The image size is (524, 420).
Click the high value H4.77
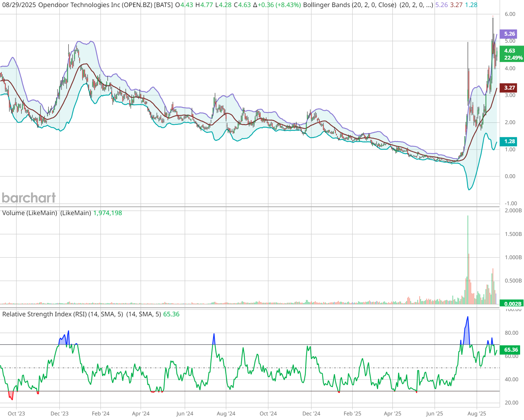point(204,5)
